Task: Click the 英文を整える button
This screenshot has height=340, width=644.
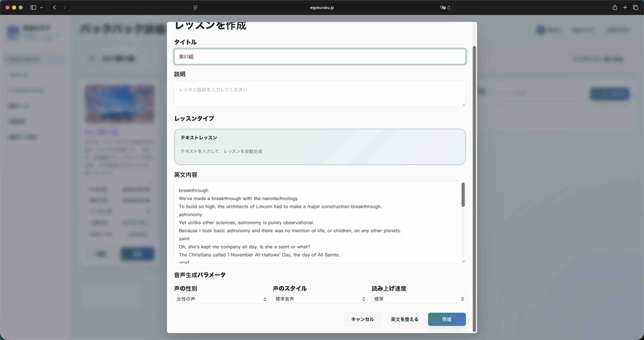Action: click(404, 319)
